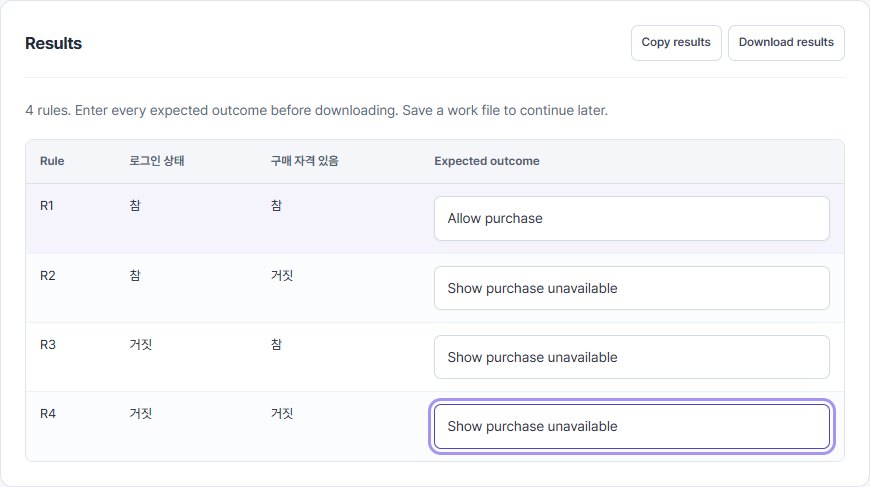Click R4 로그인 상태 value 거짓
Viewport: 870px width, 487px height.
[140, 414]
